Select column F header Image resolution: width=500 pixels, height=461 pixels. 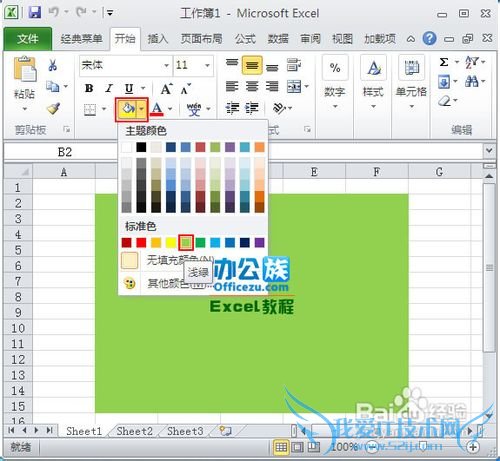click(x=377, y=172)
